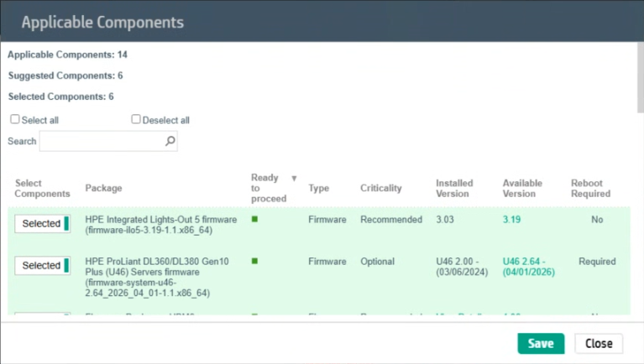Screen dimensions: 644x364
Task: Toggle Selected switch for iLO 5 firmware
Action: (x=42, y=224)
